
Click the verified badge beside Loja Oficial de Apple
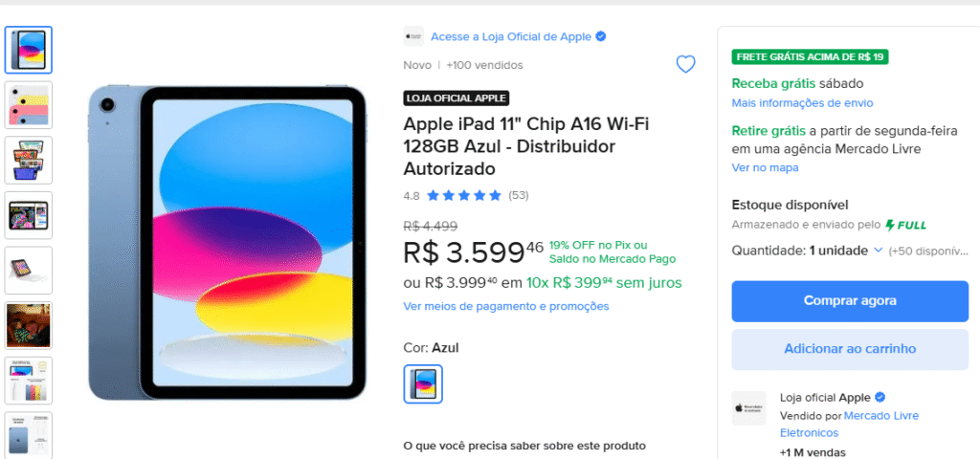[x=601, y=37]
